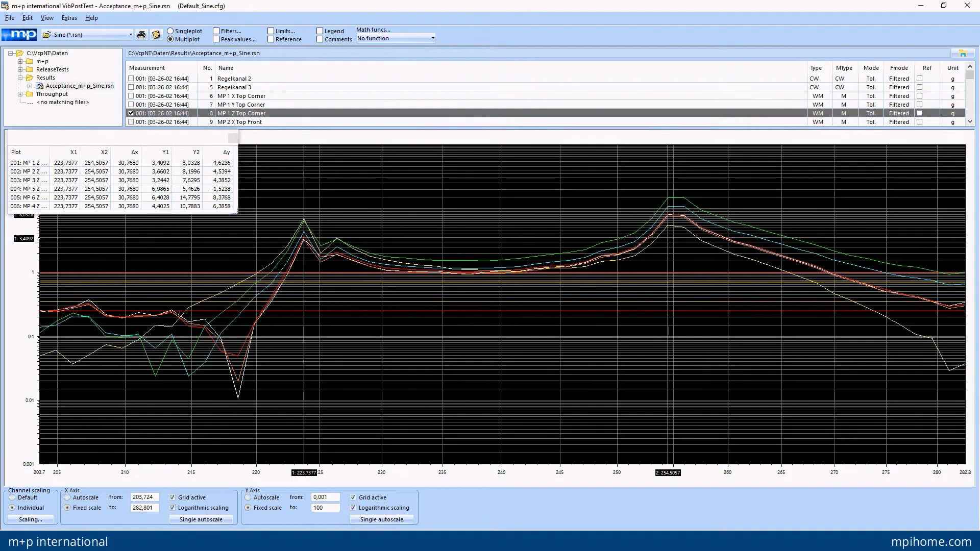This screenshot has width=980, height=551.
Task: Click the m+p folder icon in tree
Action: [30, 61]
